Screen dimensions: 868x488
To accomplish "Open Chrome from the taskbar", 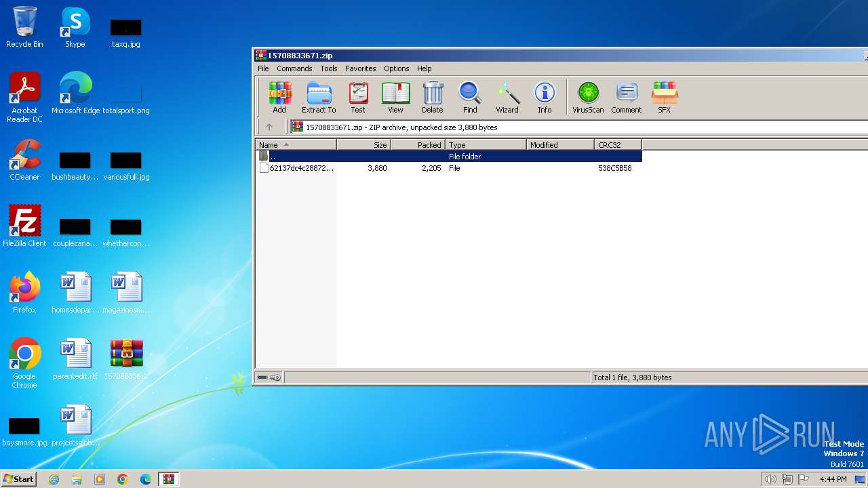I will pyautogui.click(x=123, y=479).
